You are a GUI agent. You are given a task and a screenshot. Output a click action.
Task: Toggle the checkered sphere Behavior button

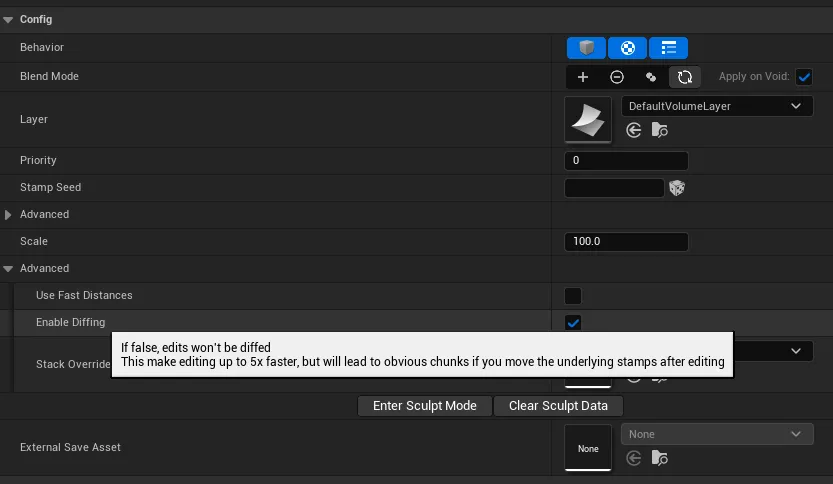pyautogui.click(x=627, y=48)
